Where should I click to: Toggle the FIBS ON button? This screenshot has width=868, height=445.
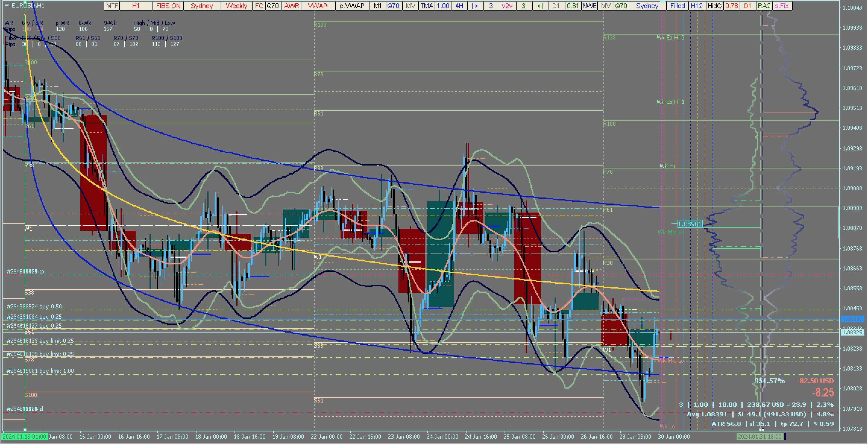click(168, 6)
